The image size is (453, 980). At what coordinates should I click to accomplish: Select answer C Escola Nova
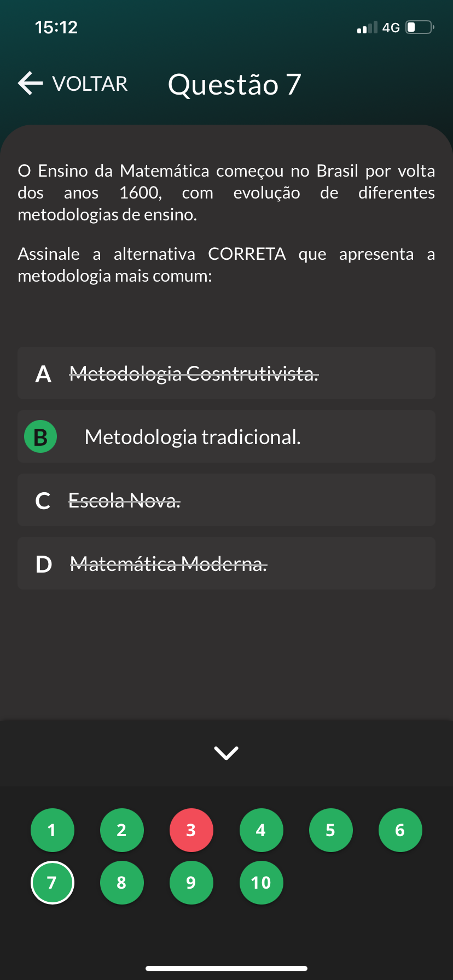pyautogui.click(x=226, y=500)
